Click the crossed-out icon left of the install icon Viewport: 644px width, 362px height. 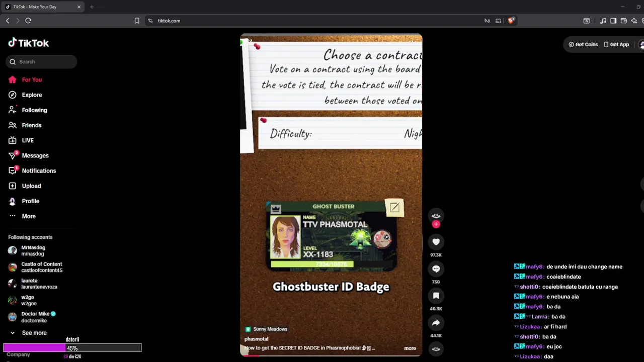487,21
